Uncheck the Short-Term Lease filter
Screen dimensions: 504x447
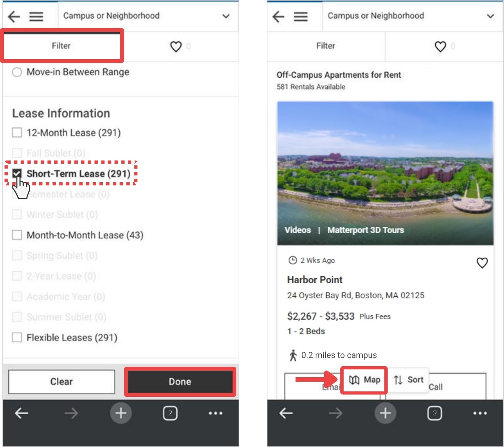tap(17, 174)
